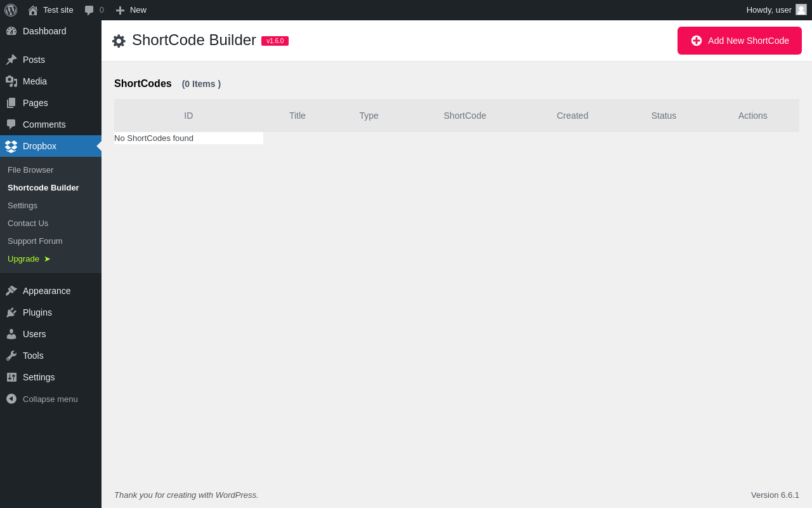Image resolution: width=812 pixels, height=508 pixels.
Task: Click the Type column header
Action: click(369, 116)
